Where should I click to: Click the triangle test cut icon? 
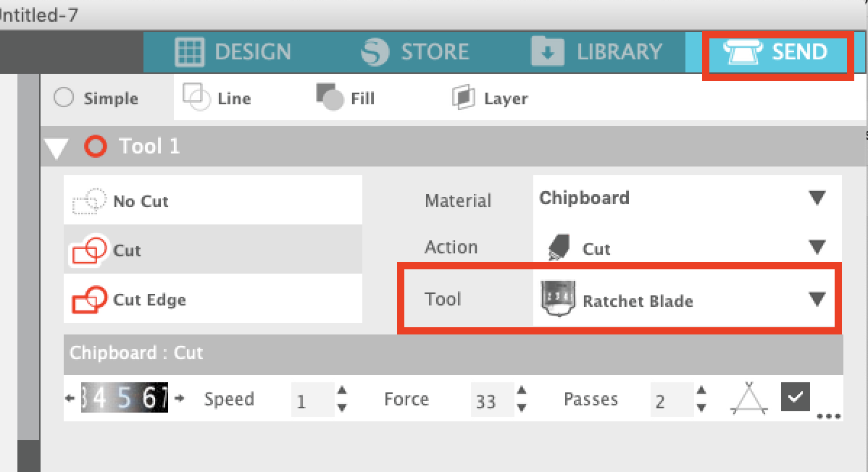click(x=748, y=398)
